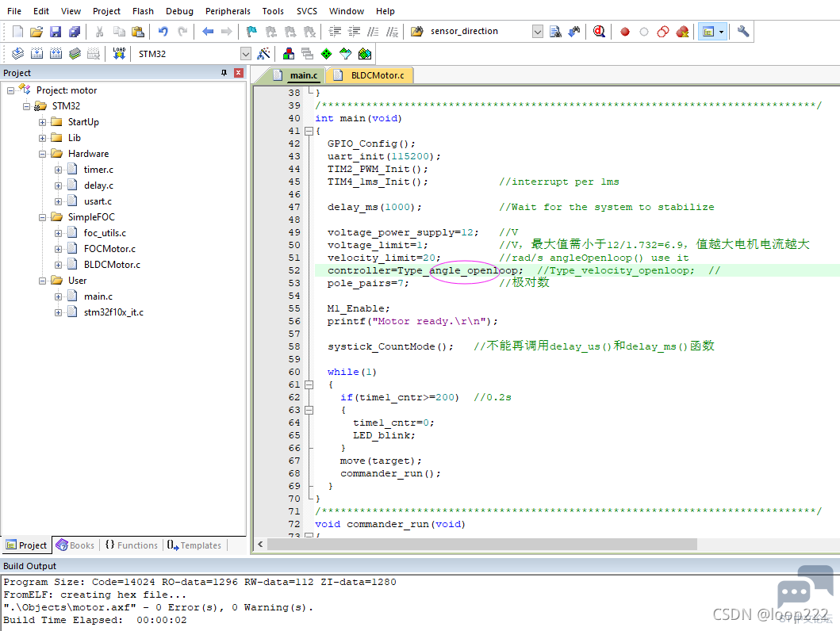
Task: Click the Manage Run-Time Environment green diamond icon
Action: tap(326, 54)
